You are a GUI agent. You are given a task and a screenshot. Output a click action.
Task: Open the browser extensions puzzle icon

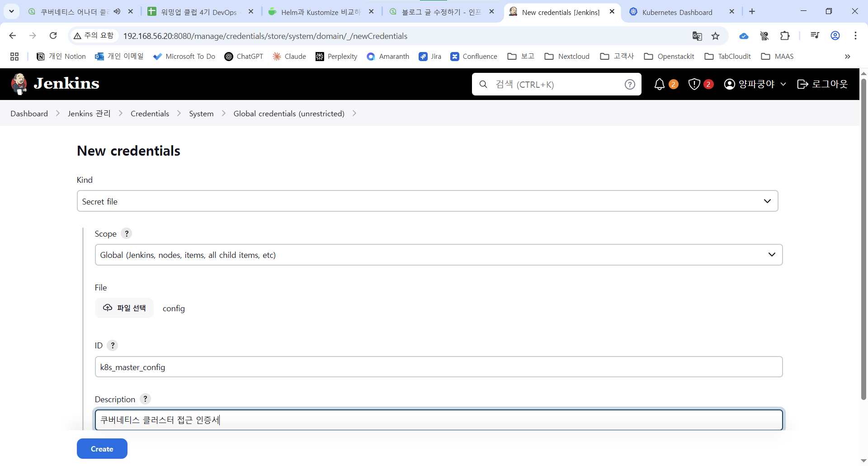coord(785,36)
